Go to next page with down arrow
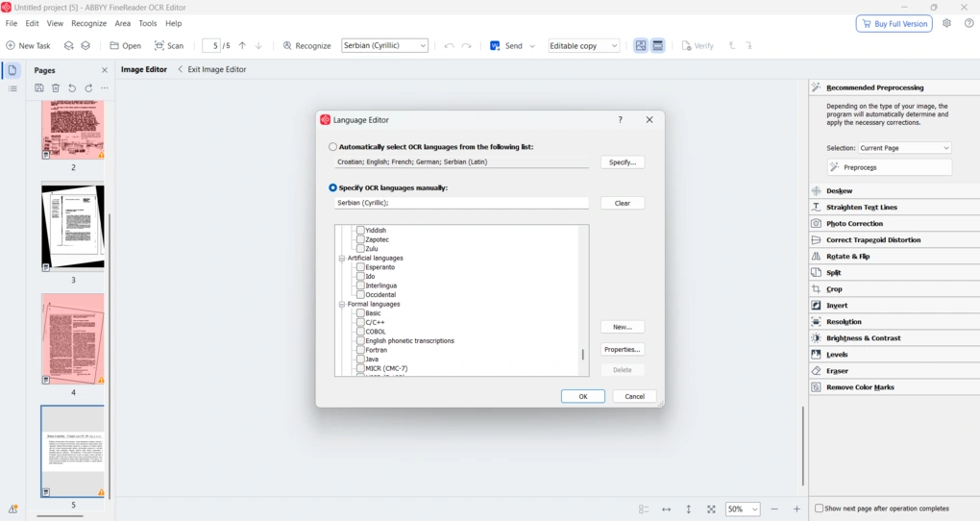980x521 pixels. click(258, 45)
